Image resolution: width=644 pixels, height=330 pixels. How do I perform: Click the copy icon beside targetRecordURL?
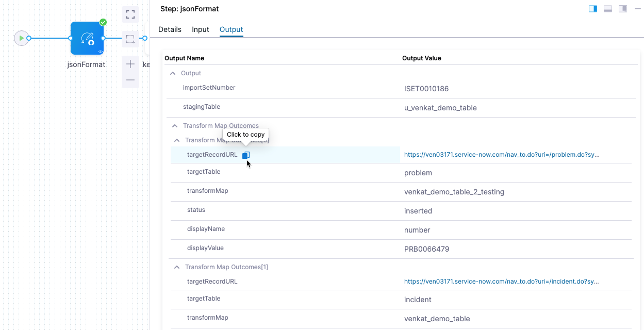tap(246, 155)
